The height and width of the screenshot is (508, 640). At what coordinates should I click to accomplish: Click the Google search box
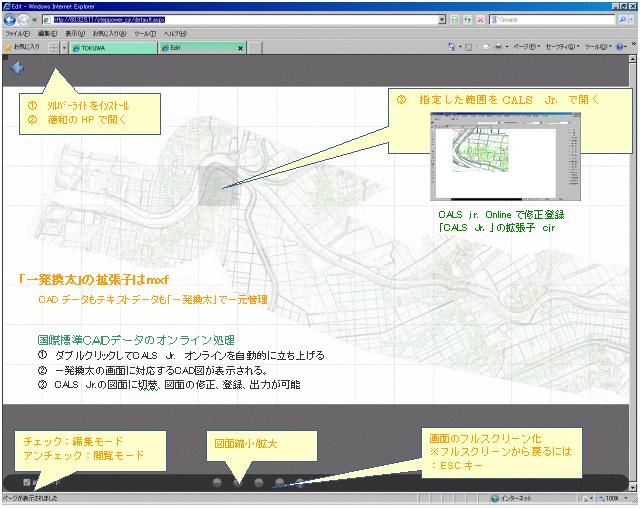[554, 20]
